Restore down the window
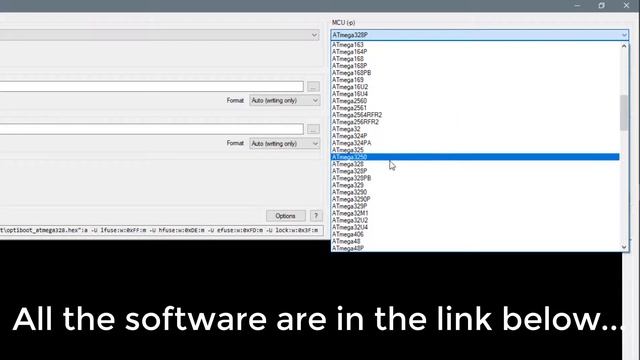 (602, 5)
